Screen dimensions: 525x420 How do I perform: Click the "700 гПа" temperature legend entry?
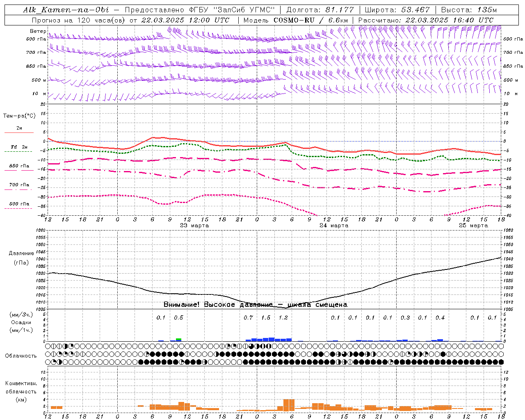19,185
